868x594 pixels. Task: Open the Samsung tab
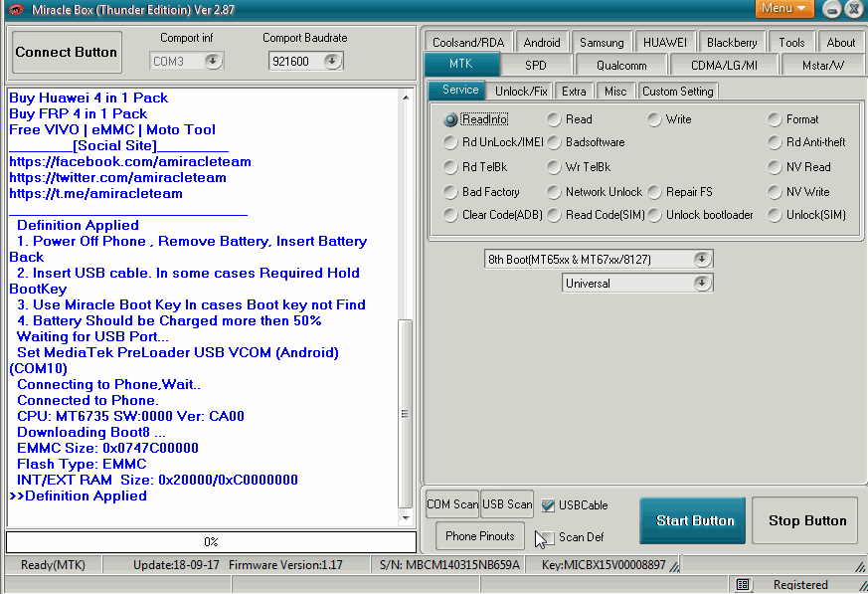point(602,43)
